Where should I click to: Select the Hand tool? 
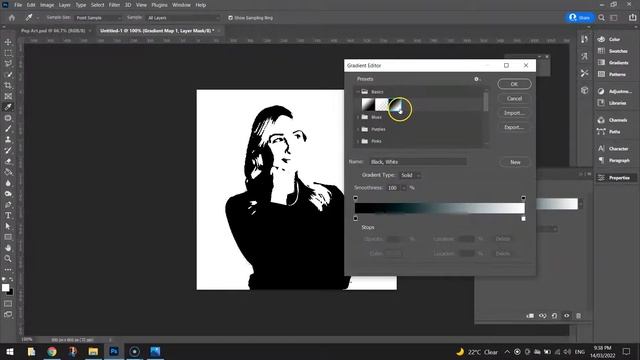(x=8, y=248)
